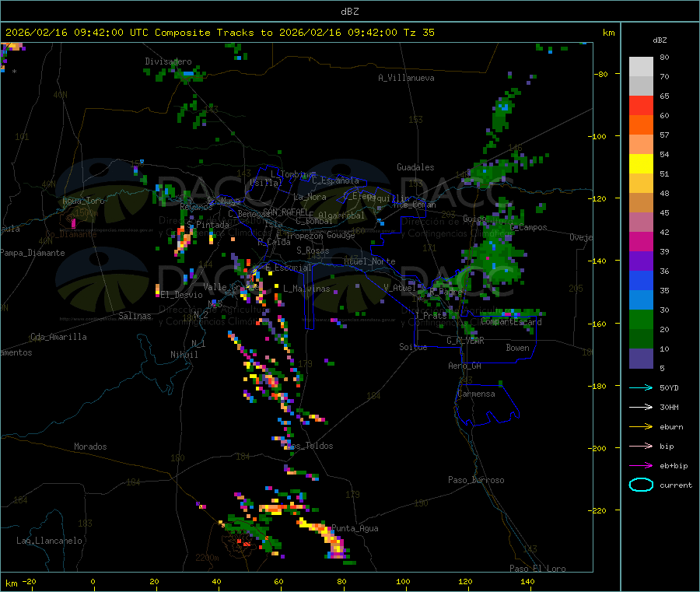Click the 'Divisadero' map label

pyautogui.click(x=168, y=61)
